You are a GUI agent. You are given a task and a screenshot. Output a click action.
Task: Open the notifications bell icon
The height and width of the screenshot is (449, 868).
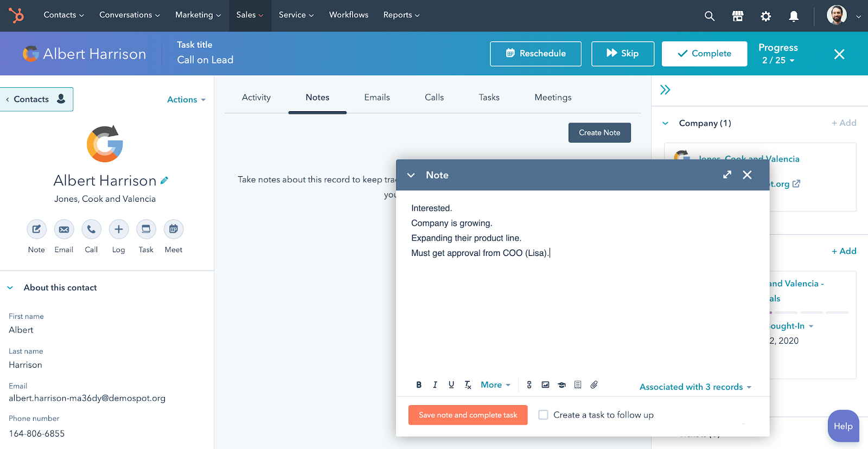click(x=794, y=16)
